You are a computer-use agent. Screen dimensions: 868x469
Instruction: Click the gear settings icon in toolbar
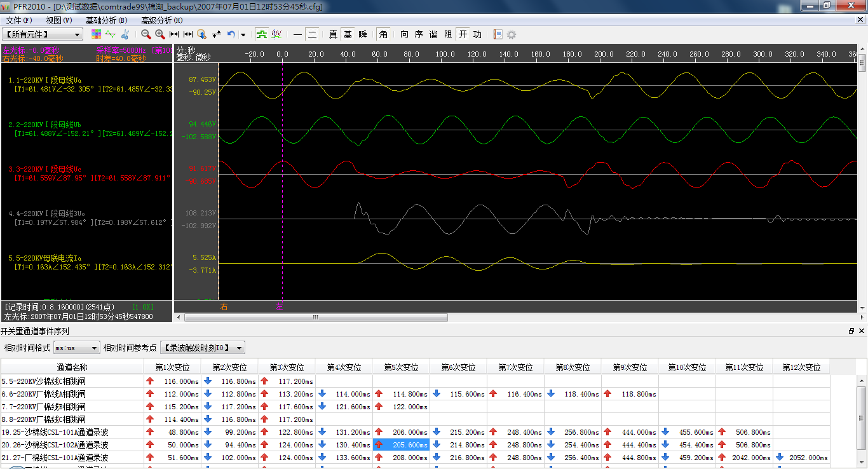[x=512, y=34]
